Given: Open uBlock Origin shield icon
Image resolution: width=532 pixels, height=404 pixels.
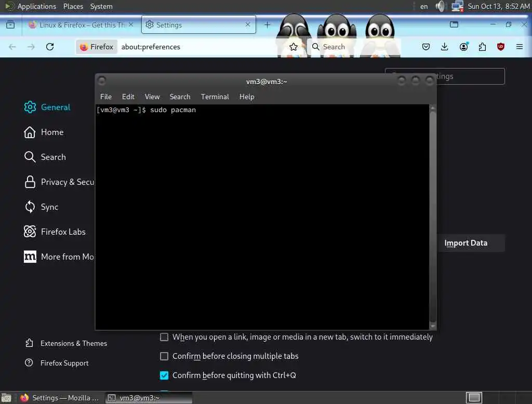Looking at the screenshot, I should point(501,47).
